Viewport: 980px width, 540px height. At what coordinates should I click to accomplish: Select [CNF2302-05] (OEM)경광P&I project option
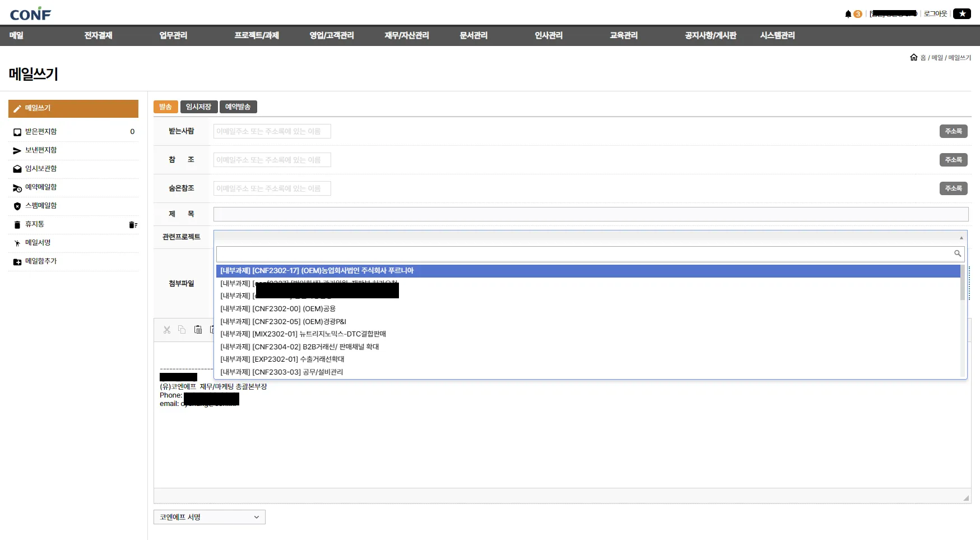(283, 322)
